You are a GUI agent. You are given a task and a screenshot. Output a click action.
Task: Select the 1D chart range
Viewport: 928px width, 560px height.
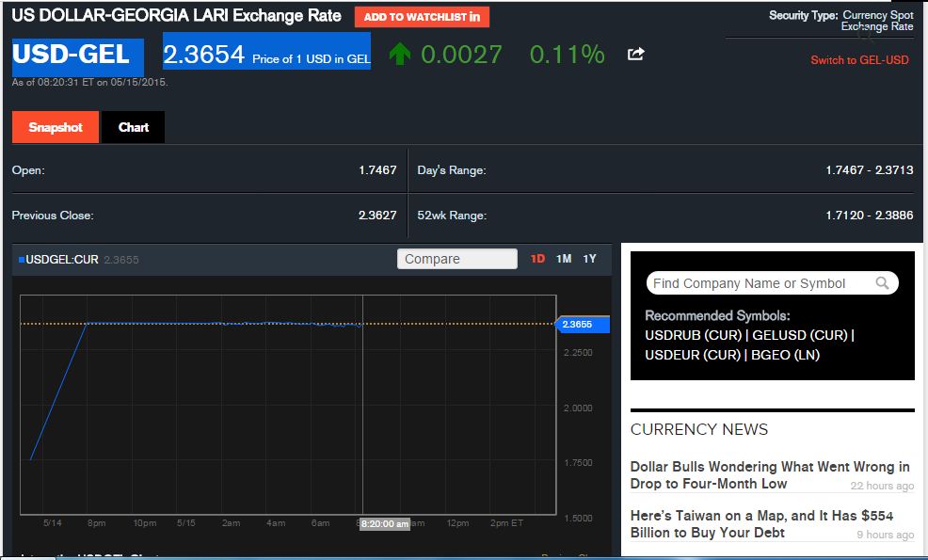coord(537,259)
